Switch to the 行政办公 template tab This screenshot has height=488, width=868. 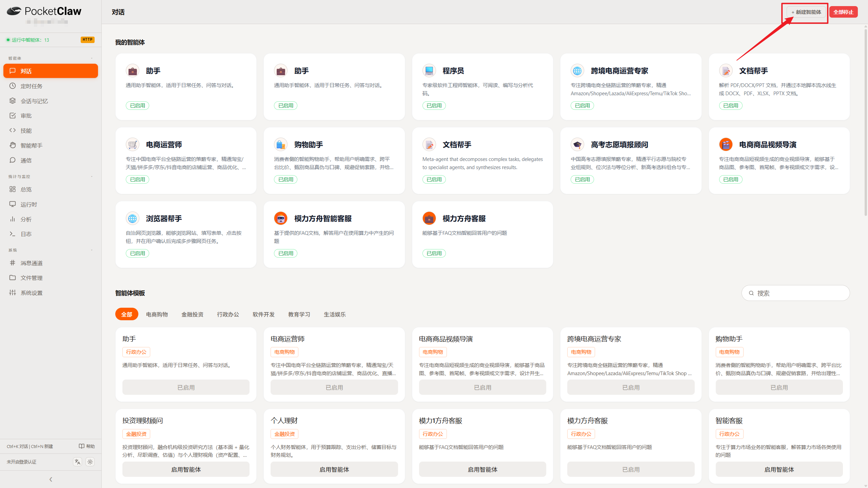click(228, 314)
